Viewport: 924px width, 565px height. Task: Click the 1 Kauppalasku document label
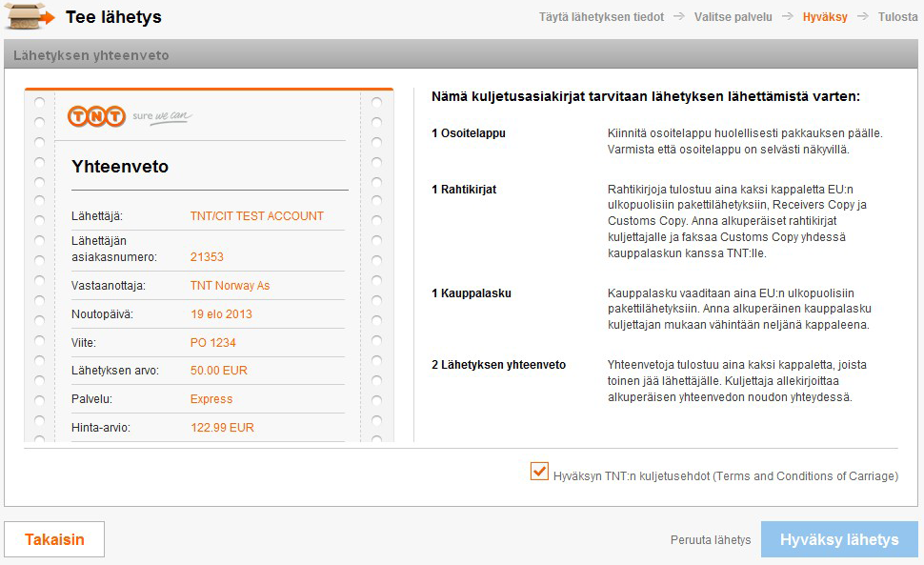click(x=472, y=293)
